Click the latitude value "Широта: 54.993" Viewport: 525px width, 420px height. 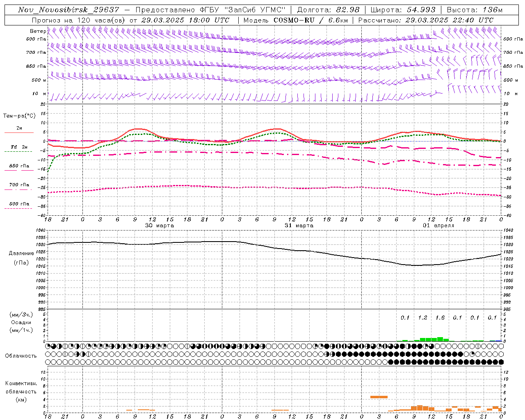(403, 10)
